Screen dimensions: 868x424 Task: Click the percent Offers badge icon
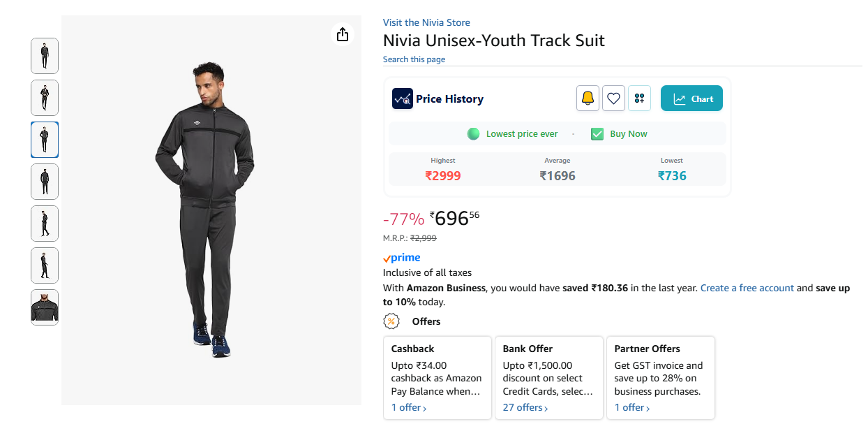click(x=391, y=321)
